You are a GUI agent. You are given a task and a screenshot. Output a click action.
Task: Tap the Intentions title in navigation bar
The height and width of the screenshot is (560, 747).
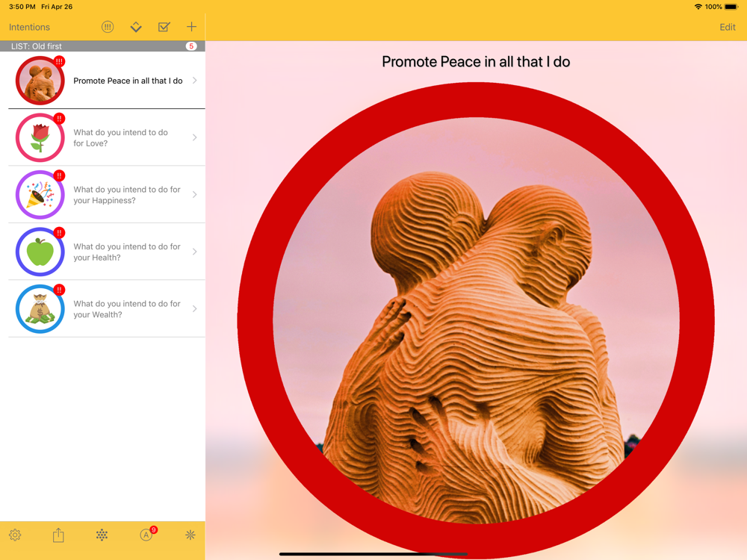coord(30,27)
